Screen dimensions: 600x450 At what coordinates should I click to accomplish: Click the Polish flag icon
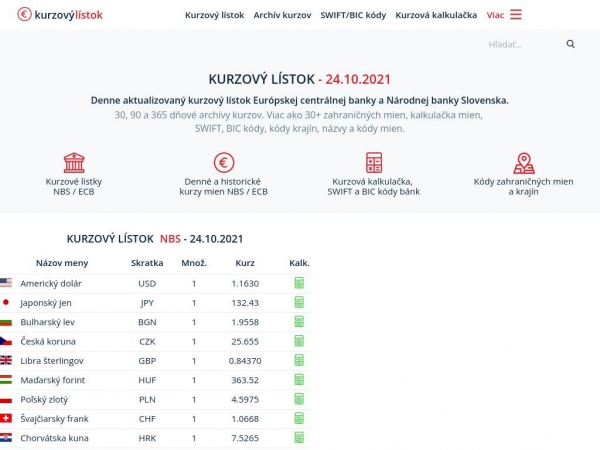(6, 399)
